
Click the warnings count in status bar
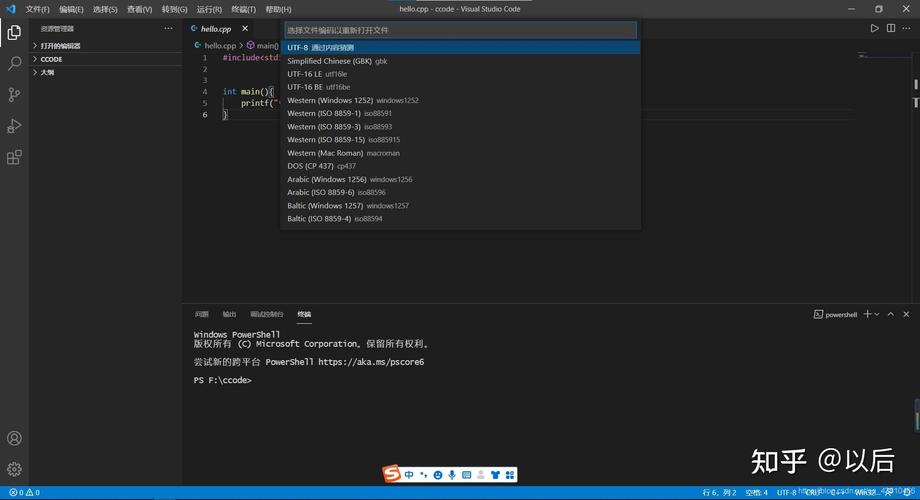33,492
